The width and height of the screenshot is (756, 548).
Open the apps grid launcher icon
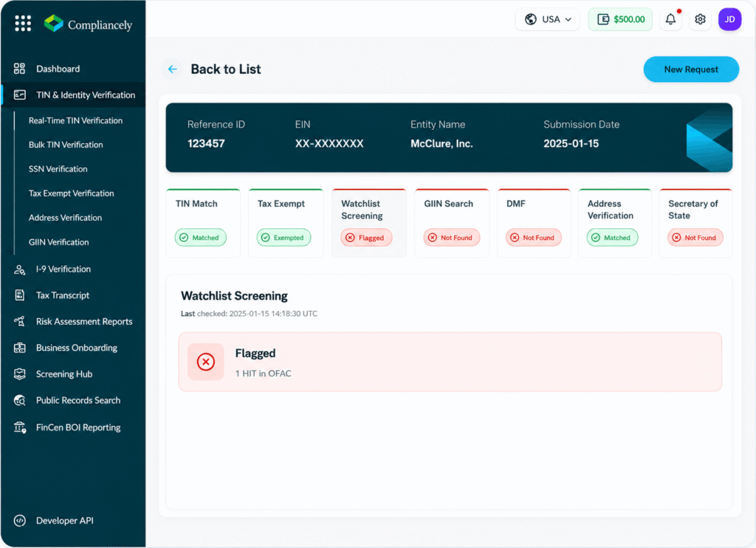23,23
